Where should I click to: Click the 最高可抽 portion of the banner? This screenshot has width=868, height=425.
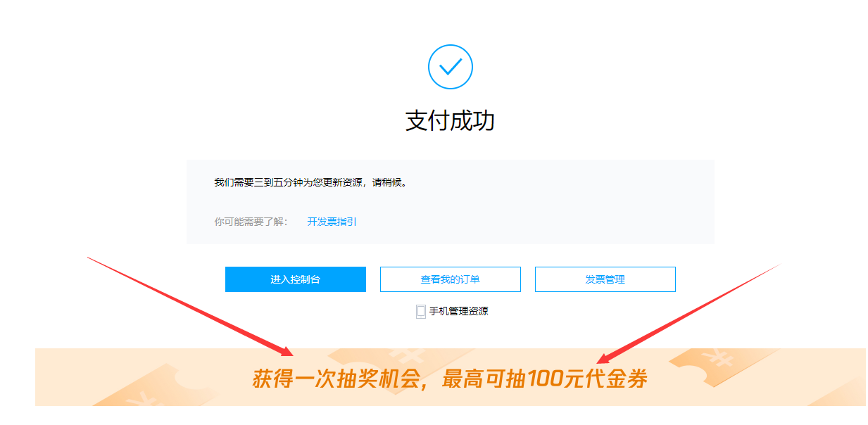(x=483, y=379)
